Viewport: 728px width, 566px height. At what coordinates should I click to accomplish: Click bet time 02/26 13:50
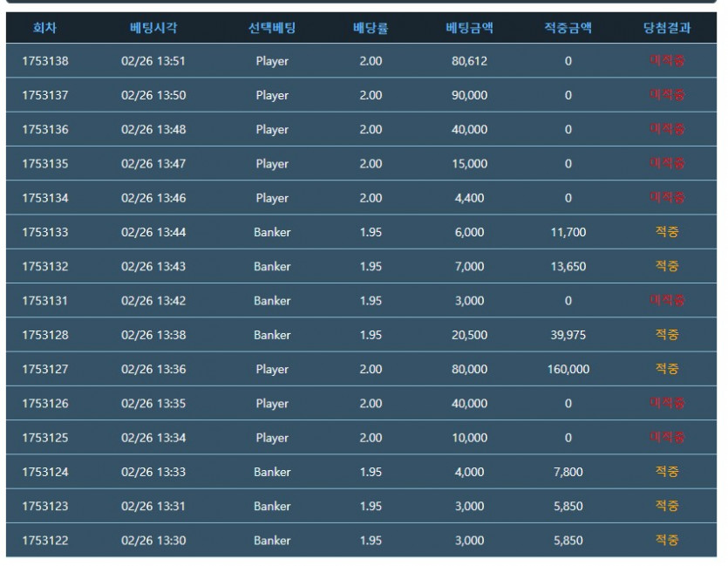point(153,95)
